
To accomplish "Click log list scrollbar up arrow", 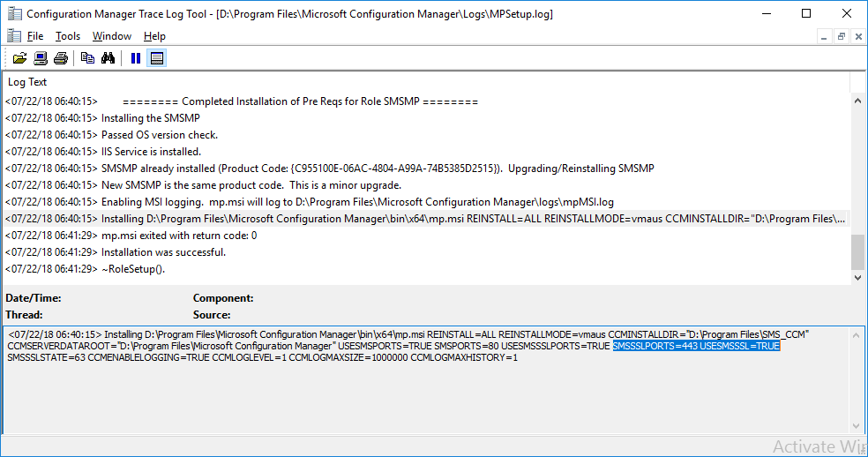I will [x=857, y=101].
